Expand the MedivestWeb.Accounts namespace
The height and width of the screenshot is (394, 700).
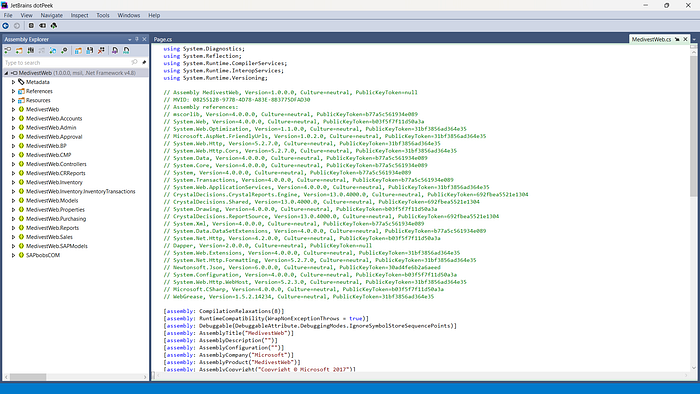pos(13,118)
